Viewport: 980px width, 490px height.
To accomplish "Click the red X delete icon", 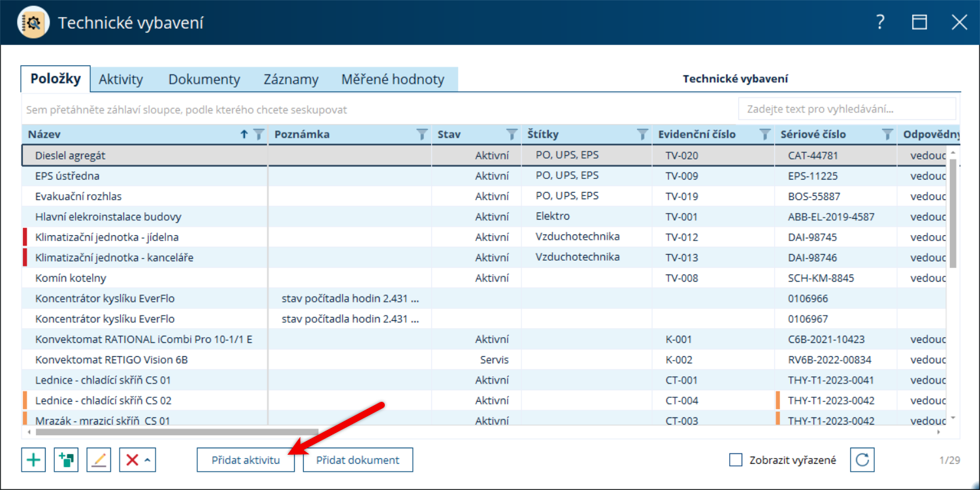I will pos(132,460).
